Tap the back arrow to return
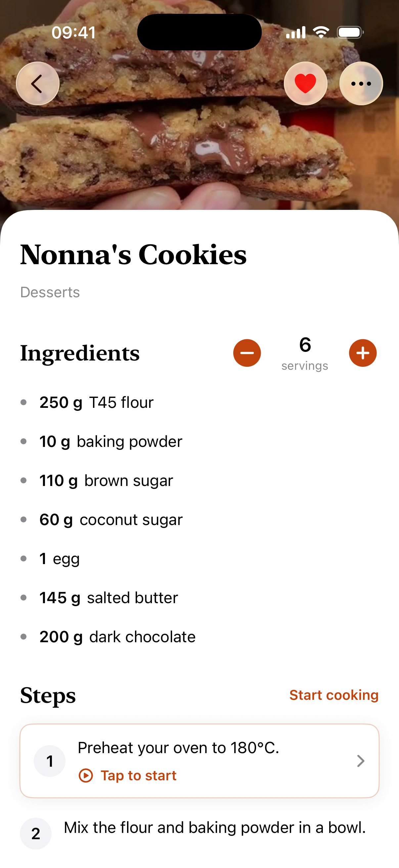Image resolution: width=399 pixels, height=868 pixels. point(38,83)
